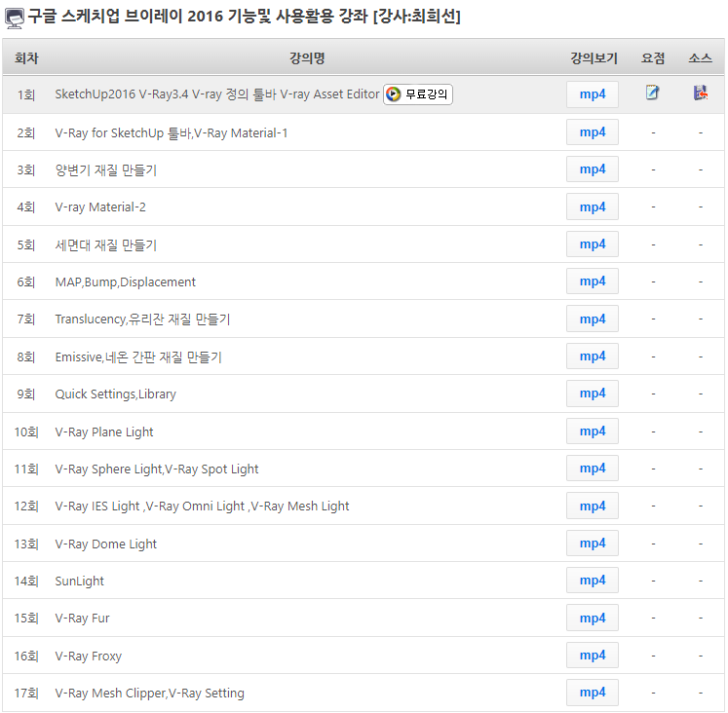The height and width of the screenshot is (713, 728).
Task: Click the 무료강의 free lecture badge
Action: 418,94
